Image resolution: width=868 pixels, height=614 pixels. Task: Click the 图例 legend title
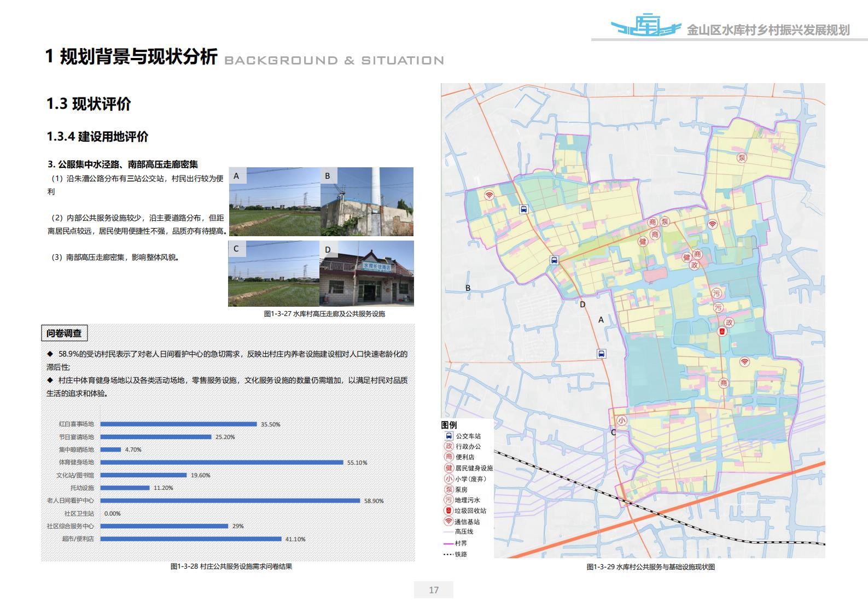tap(449, 425)
